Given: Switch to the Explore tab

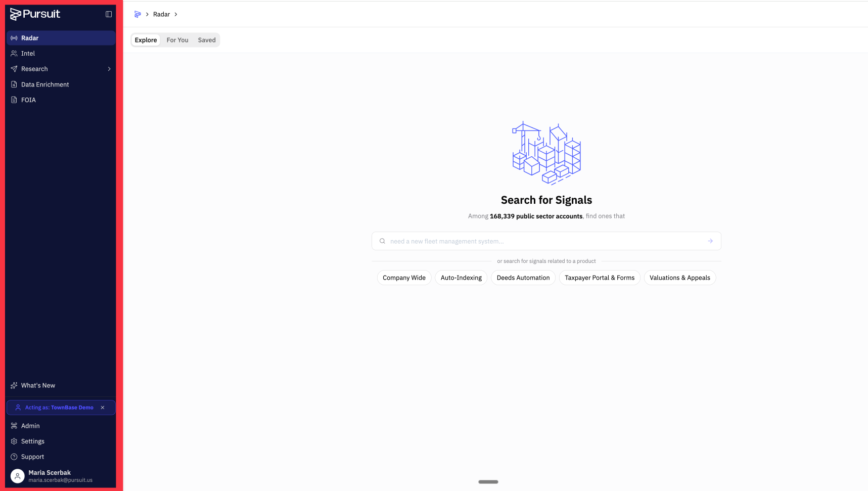Looking at the screenshot, I should (x=146, y=40).
